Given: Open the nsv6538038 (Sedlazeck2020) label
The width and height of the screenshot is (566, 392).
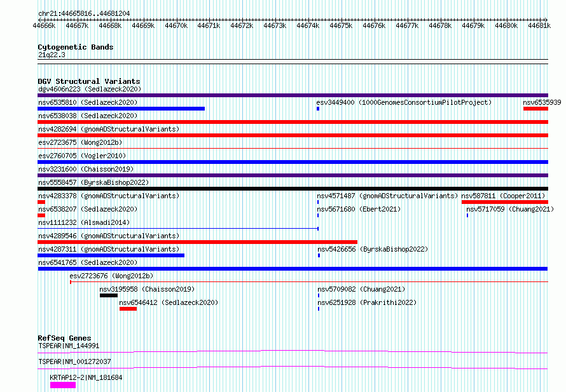Looking at the screenshot, I should tap(88, 116).
